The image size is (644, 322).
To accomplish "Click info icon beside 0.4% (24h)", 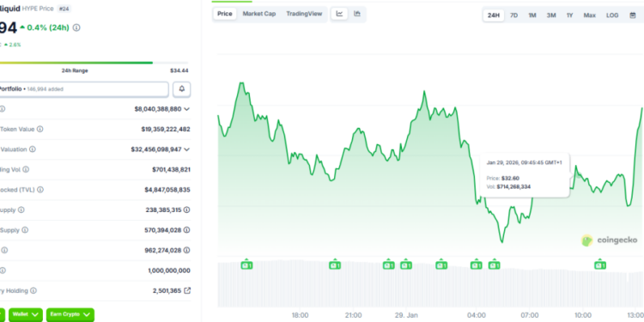I will [x=76, y=28].
